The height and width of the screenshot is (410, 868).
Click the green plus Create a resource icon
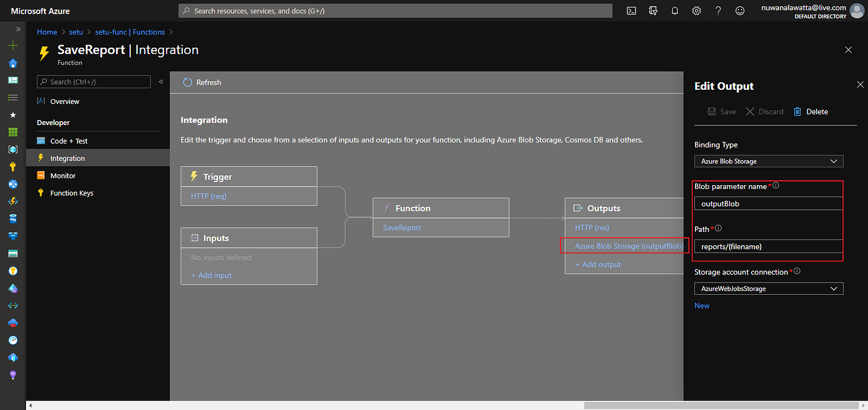(x=13, y=46)
